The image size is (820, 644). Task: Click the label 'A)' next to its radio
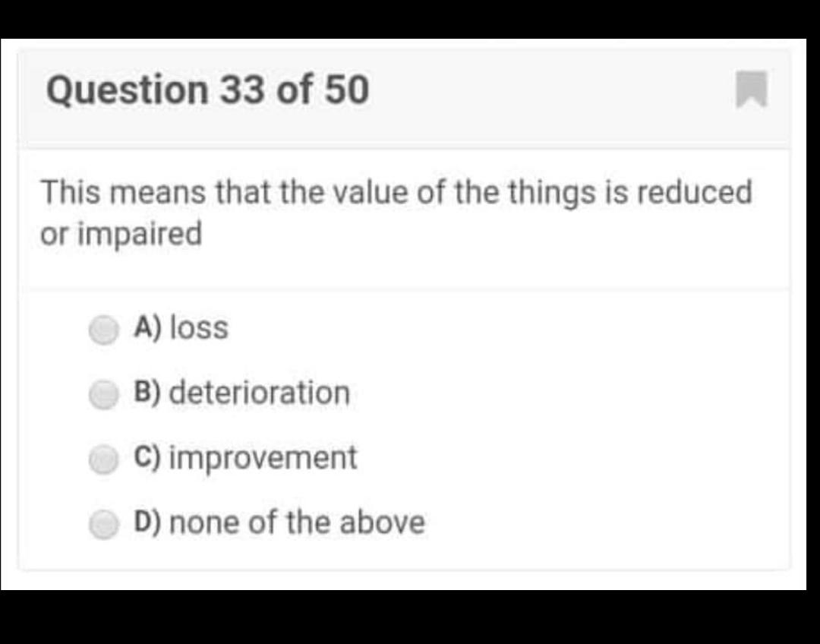147,327
